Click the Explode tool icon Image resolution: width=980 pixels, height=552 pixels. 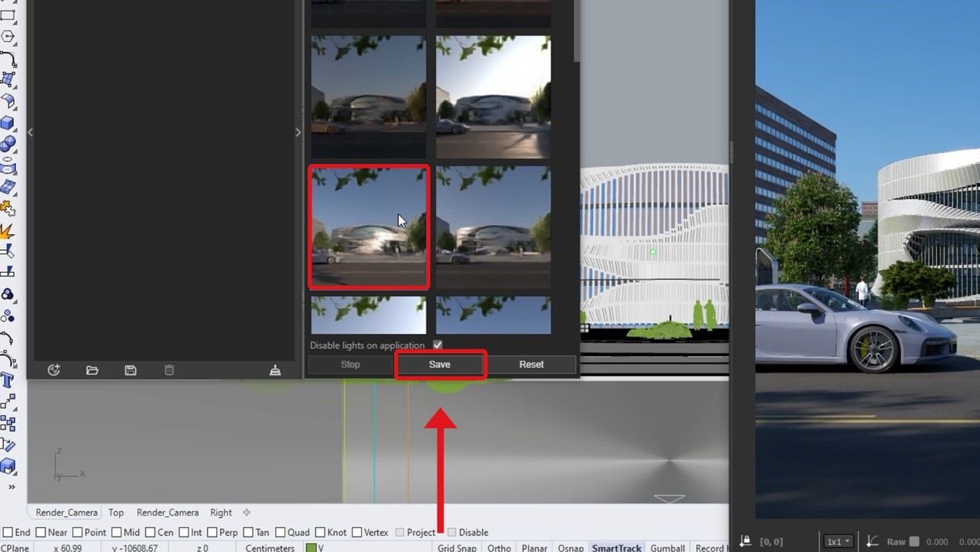[8, 230]
